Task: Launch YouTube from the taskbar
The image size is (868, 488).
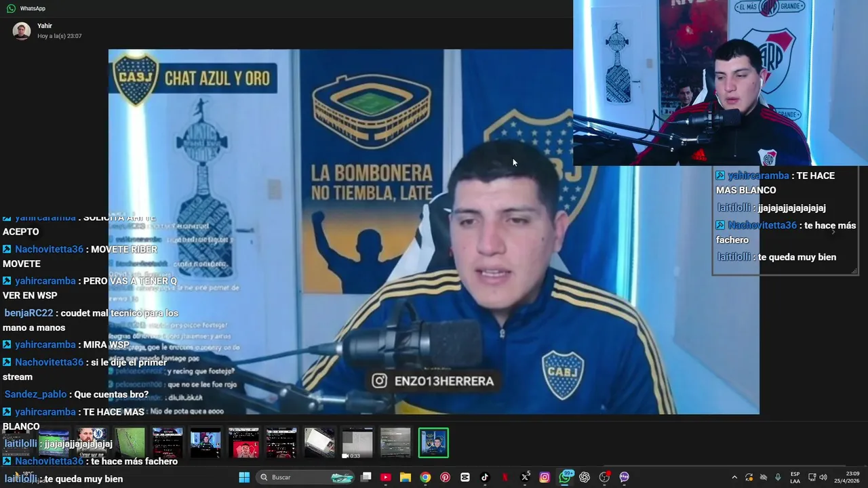Action: [x=386, y=477]
